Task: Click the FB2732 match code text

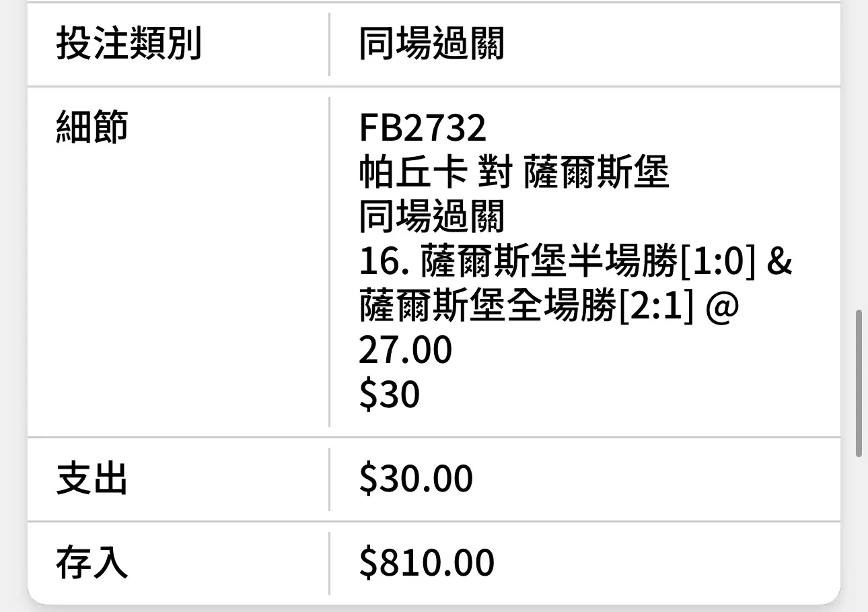Action: coord(423,128)
